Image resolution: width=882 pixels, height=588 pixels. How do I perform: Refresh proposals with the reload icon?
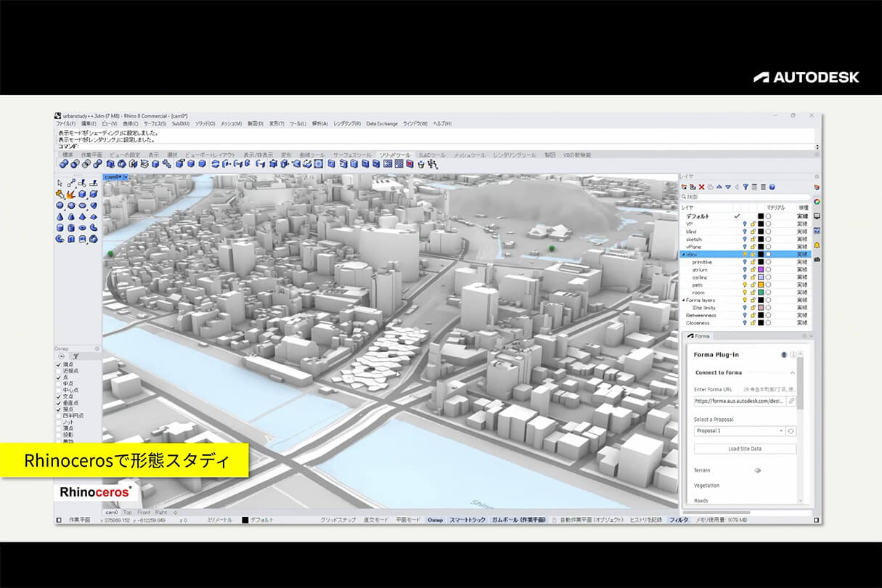click(x=791, y=431)
